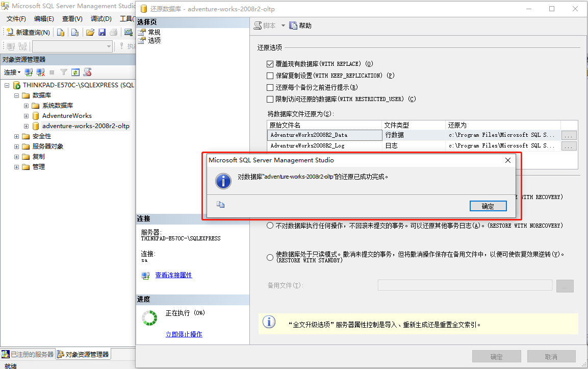588x369 pixels.
Task: Click the 帮助 help button
Action: [300, 26]
